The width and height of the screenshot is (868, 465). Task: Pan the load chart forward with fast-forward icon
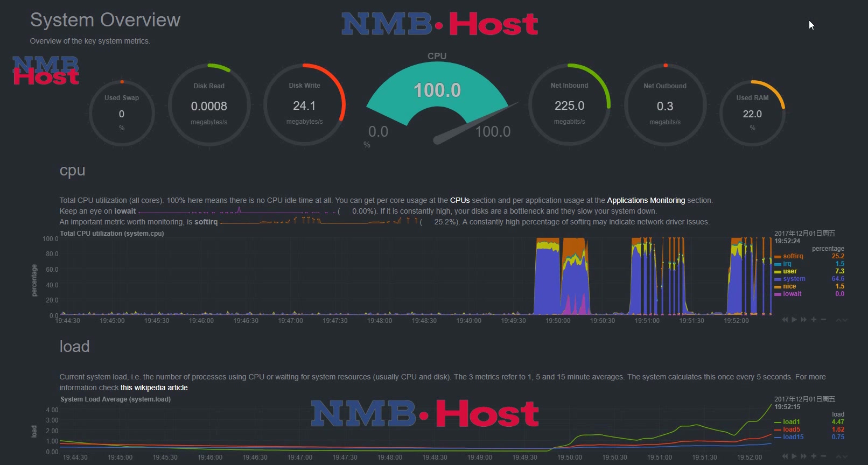[x=804, y=456]
